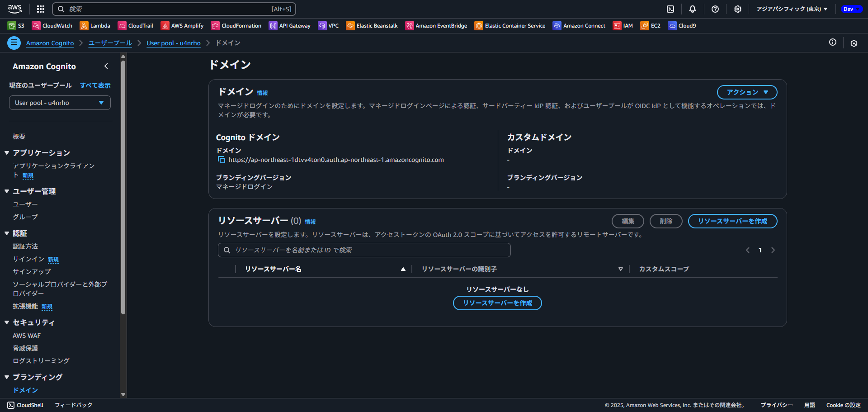Open AWS Amplify service shortcut
The image size is (868, 412).
[182, 26]
